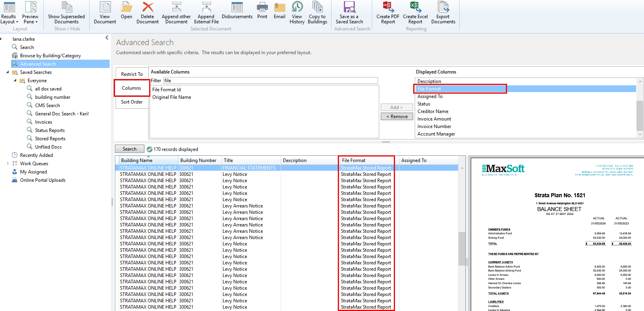
Task: Open the 'all dox saved' search
Action: tap(48, 89)
